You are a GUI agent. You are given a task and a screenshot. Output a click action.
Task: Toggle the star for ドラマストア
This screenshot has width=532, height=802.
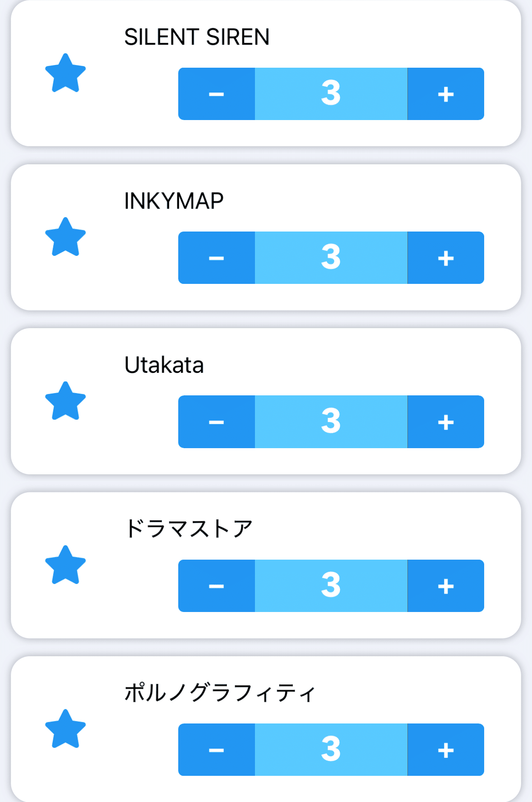65,566
